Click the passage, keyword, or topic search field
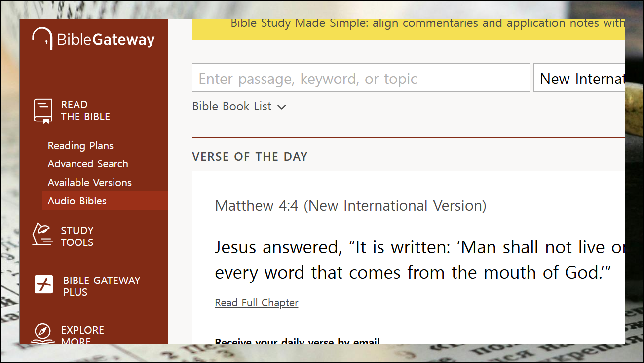The height and width of the screenshot is (363, 644). [361, 78]
